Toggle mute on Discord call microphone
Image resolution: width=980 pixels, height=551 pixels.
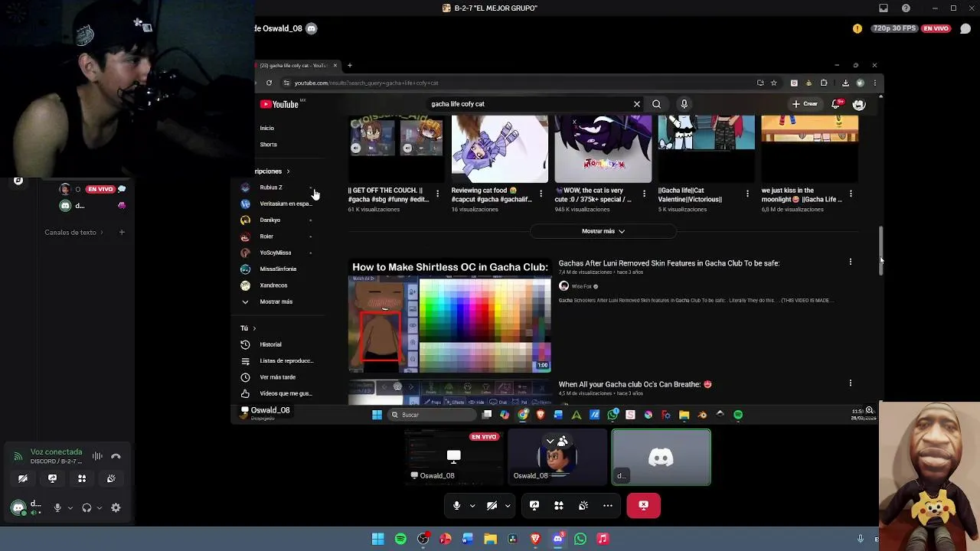456,505
